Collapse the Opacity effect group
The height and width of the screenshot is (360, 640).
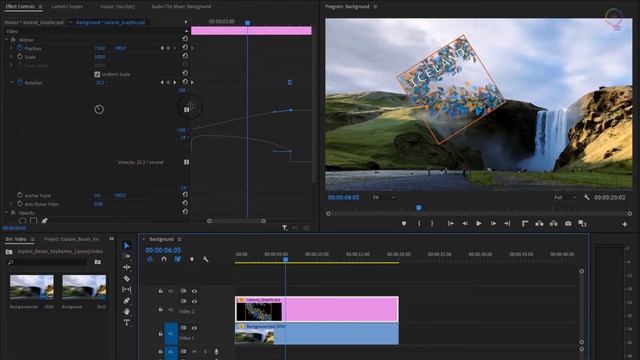click(6, 213)
